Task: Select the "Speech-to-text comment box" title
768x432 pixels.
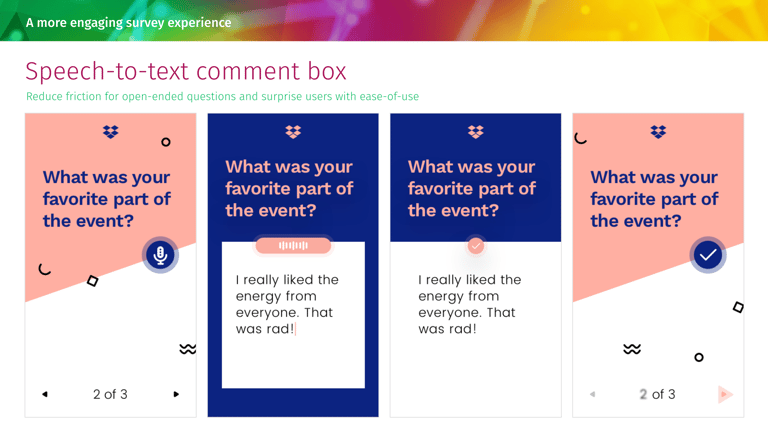Action: coord(186,72)
